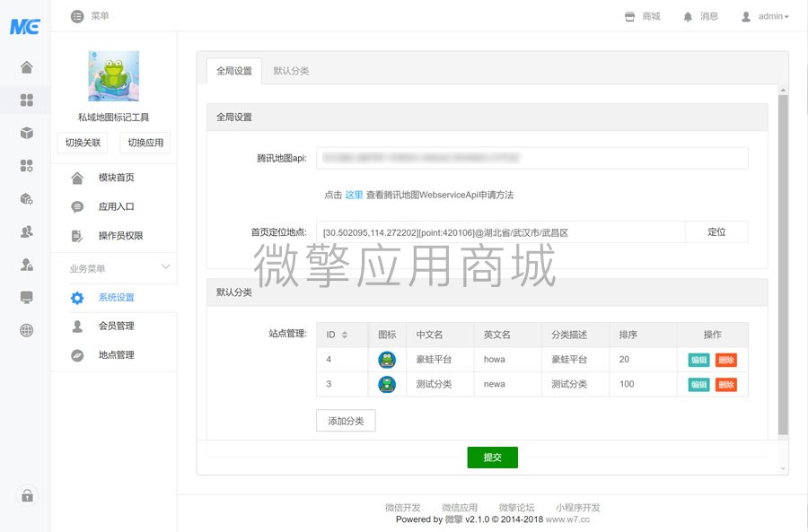This screenshot has width=808, height=532.
Task: Open the users management icon in sidebar
Action: [26, 231]
